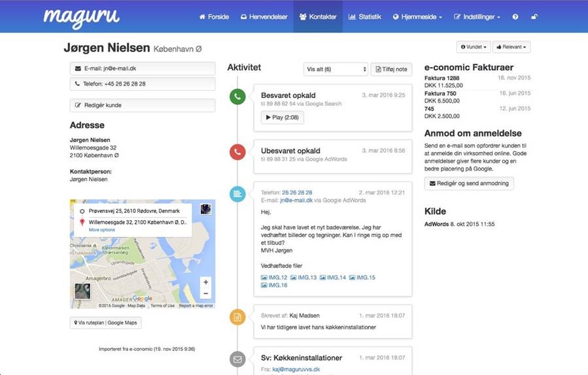Expand the Indstillinger menu

pos(477,16)
